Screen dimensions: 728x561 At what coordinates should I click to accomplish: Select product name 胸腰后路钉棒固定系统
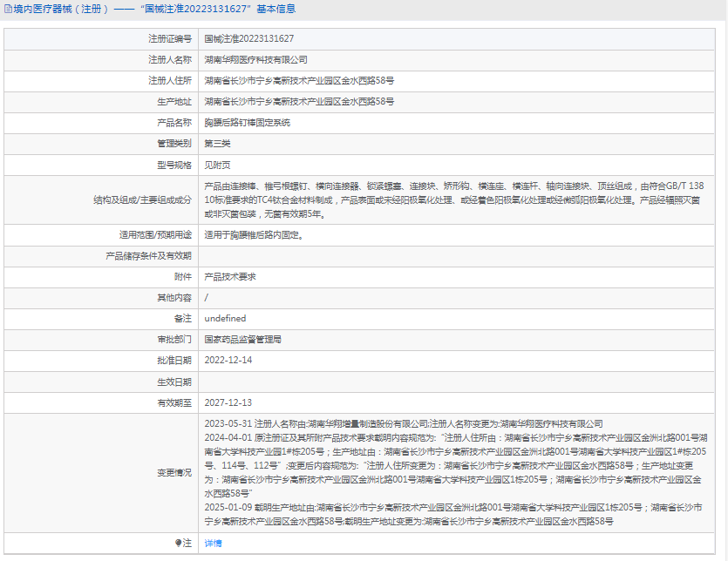247,123
